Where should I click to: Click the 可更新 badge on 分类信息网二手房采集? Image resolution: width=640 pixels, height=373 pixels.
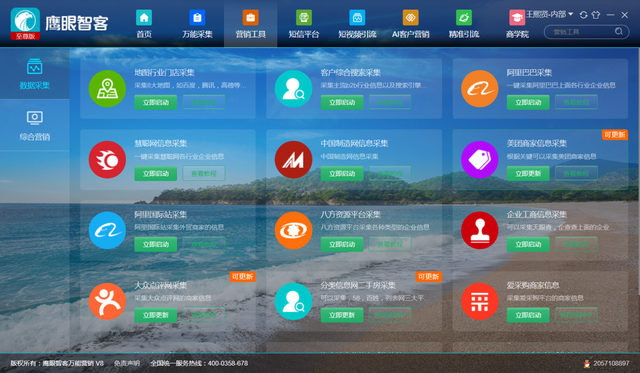point(429,276)
